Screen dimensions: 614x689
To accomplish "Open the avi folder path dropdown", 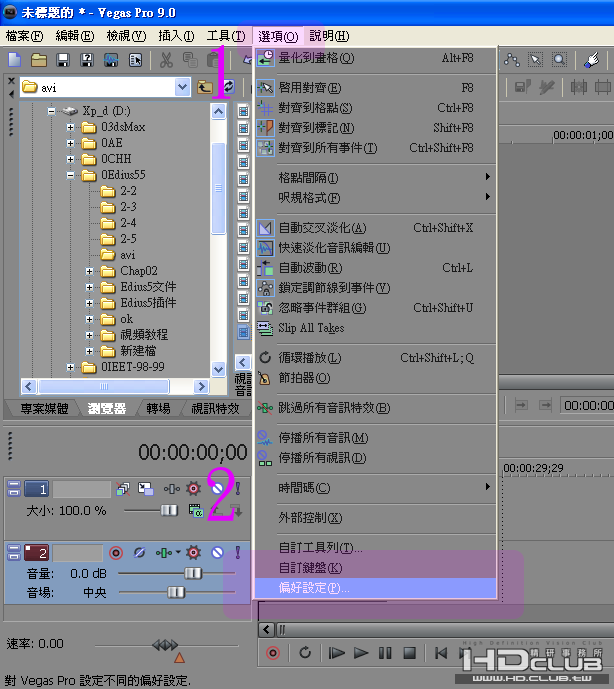I will 182,87.
